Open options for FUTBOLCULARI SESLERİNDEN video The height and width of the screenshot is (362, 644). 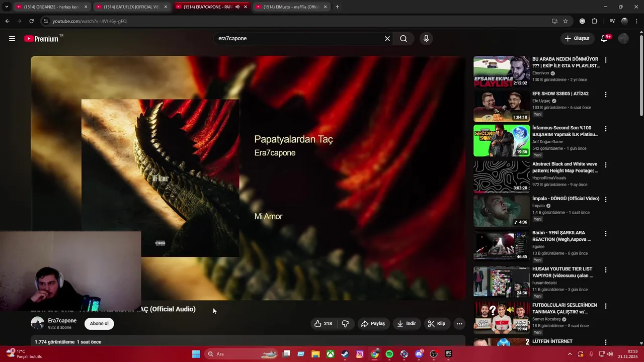[x=606, y=306]
